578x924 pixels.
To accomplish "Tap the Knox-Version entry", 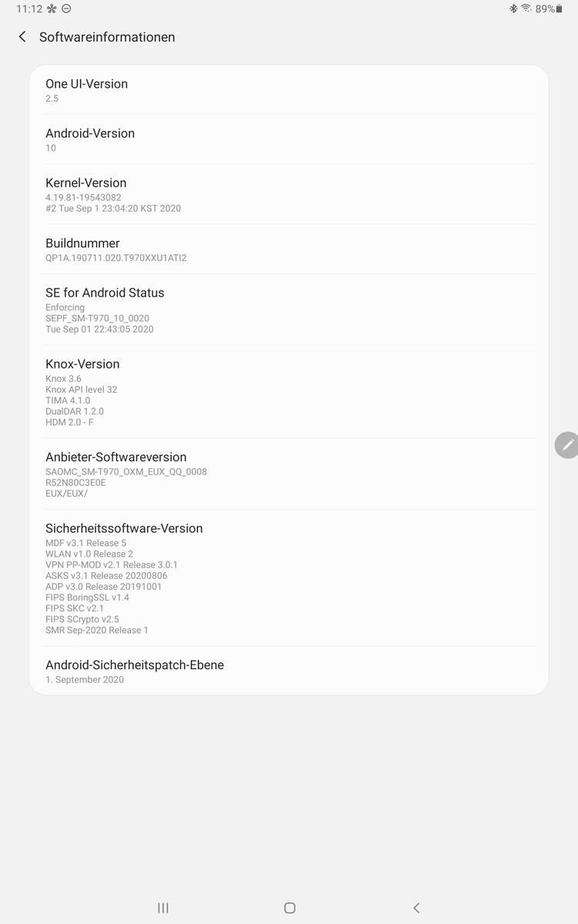I will pos(289,392).
